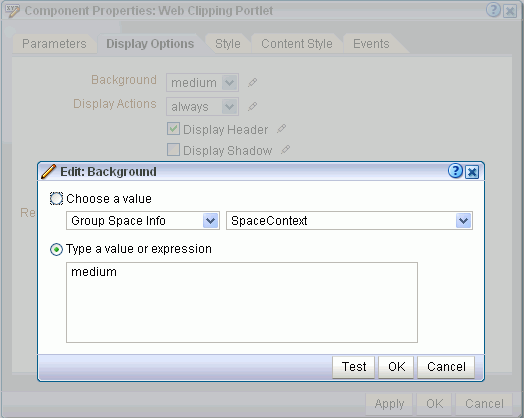The width and height of the screenshot is (524, 418).
Task: Select 'Type a value or expression' radio button
Action: 56,249
